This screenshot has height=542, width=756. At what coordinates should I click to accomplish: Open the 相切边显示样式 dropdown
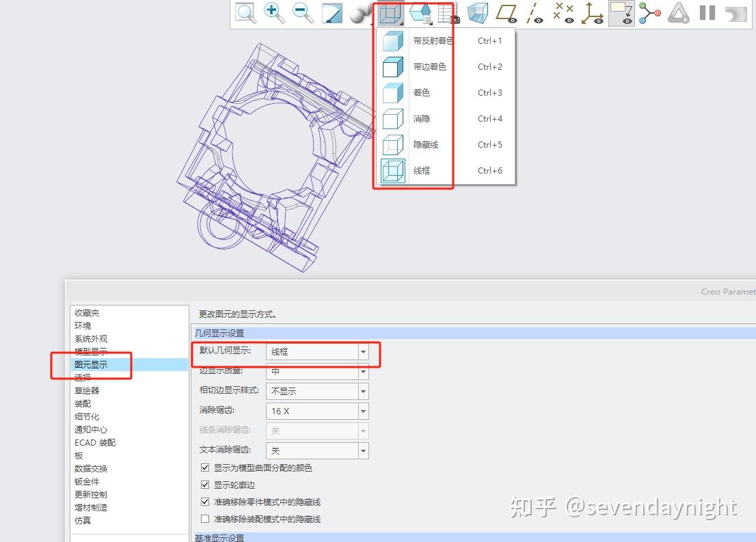[362, 391]
